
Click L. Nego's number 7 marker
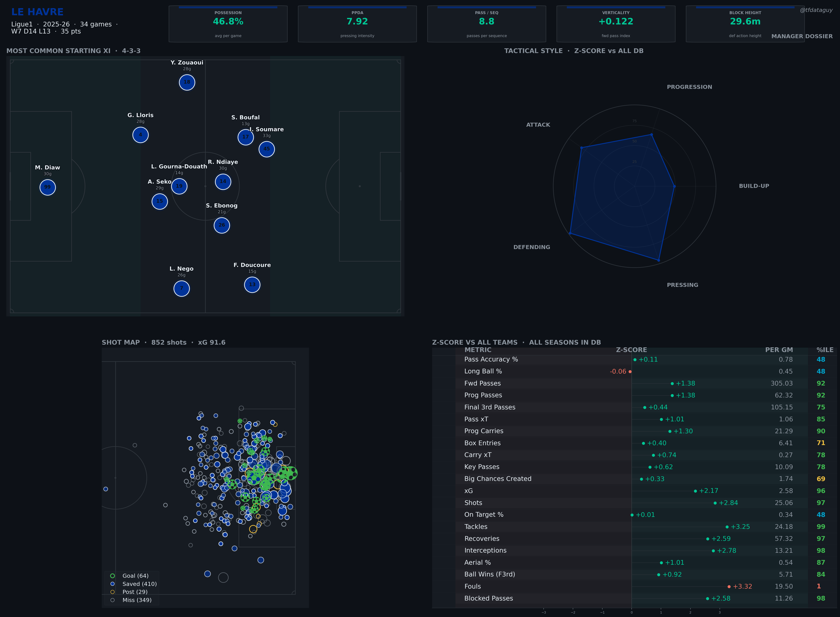click(x=182, y=288)
